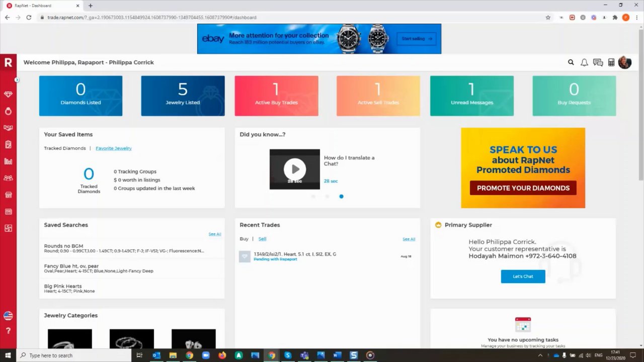The height and width of the screenshot is (362, 644).
Task: Click Start selling on eBay banner
Action: [x=416, y=39]
